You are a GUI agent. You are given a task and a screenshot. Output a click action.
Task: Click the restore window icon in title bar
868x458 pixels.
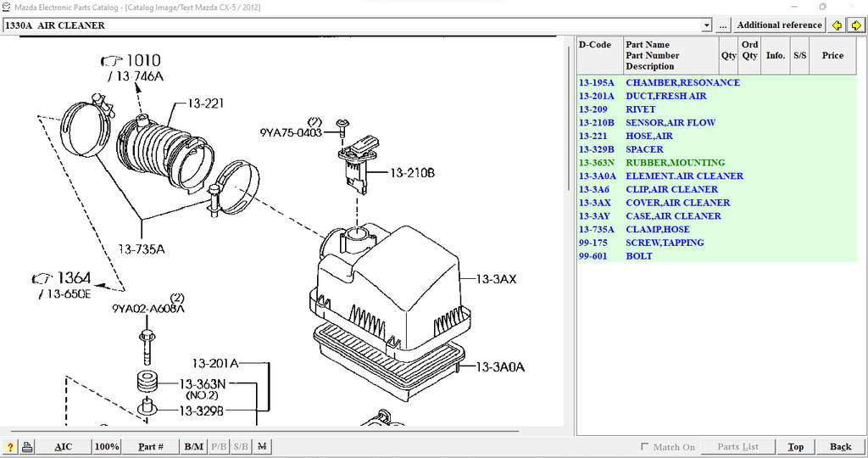[x=822, y=7]
